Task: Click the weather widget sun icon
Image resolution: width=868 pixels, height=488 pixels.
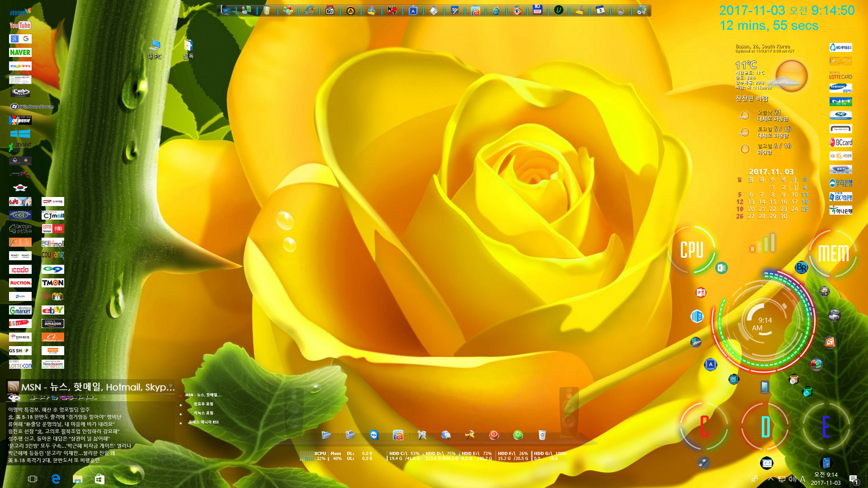Action: 791,75
